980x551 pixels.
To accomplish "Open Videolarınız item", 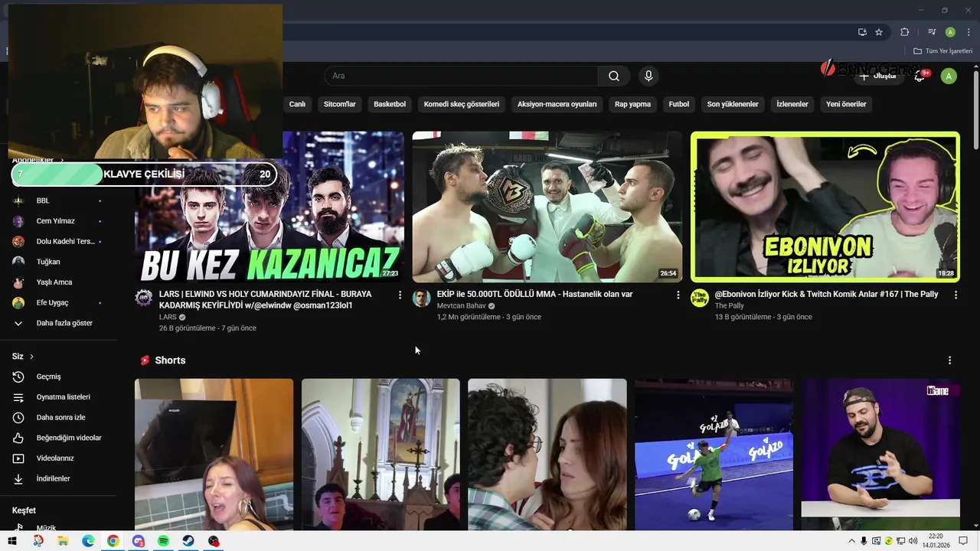I will pos(58,458).
